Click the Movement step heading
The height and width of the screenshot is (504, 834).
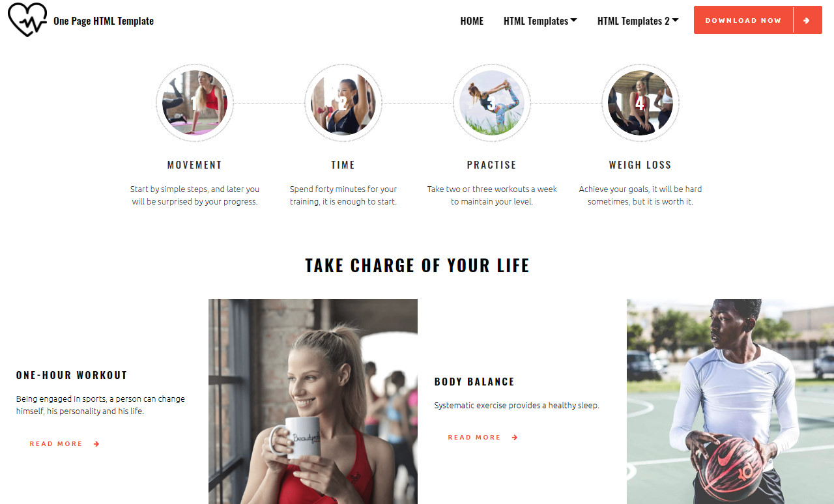coord(195,165)
